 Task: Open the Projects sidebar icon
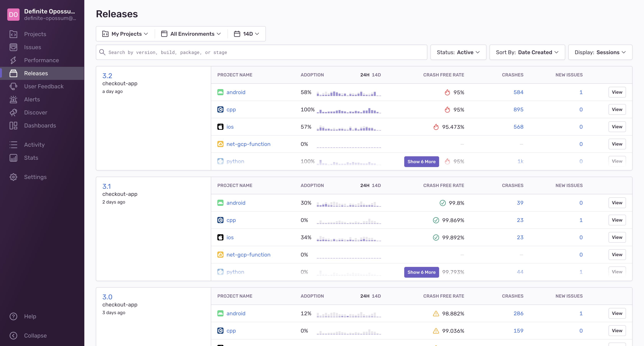(x=13, y=34)
